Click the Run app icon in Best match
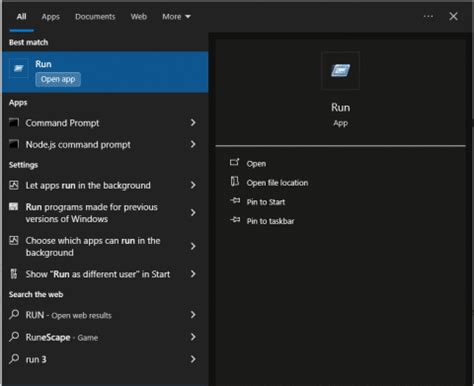 [x=19, y=68]
